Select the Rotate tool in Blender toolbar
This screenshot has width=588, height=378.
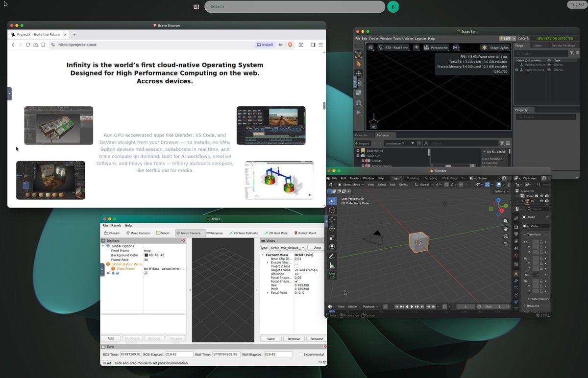tap(332, 229)
